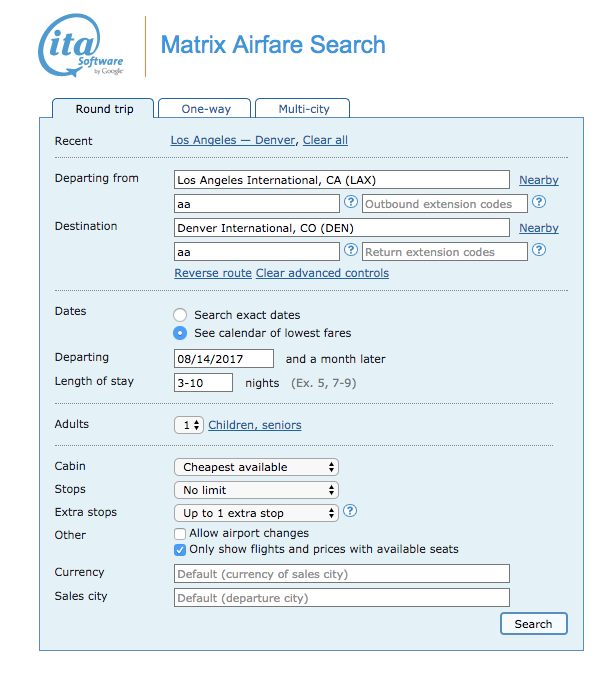This screenshot has width=612, height=689.
Task: Focus Return extension codes field
Action: (x=445, y=252)
